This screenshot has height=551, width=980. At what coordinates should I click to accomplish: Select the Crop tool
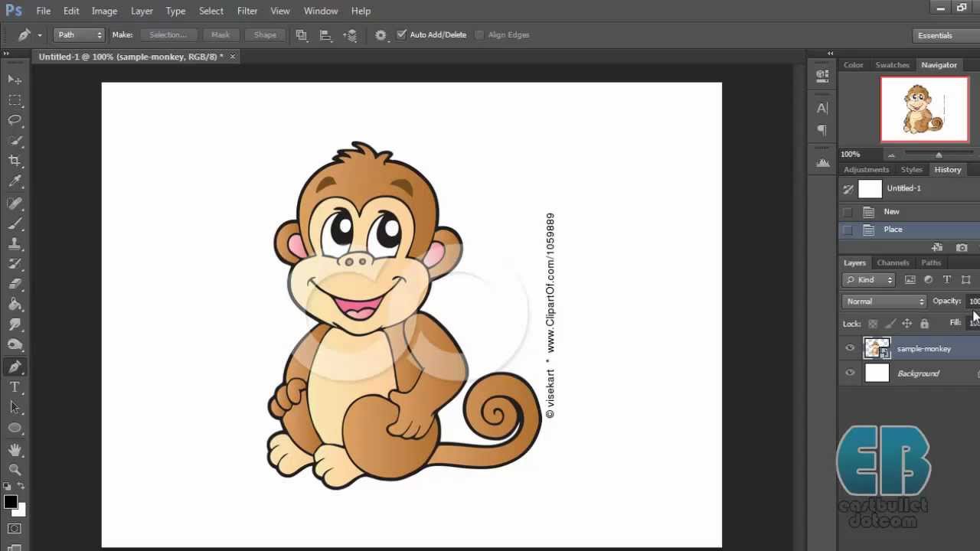click(x=15, y=161)
